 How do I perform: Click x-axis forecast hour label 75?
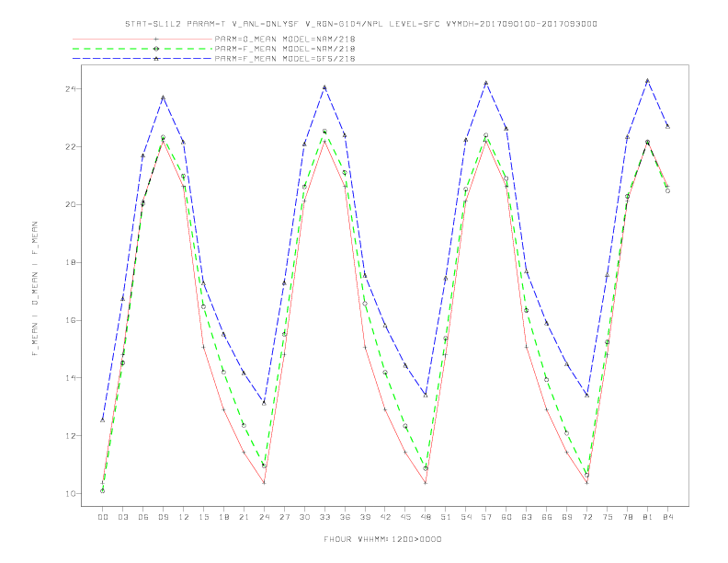pos(608,517)
